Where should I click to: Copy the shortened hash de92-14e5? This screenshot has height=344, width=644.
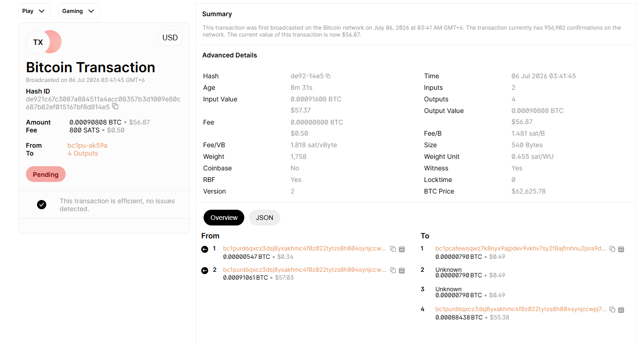[328, 76]
